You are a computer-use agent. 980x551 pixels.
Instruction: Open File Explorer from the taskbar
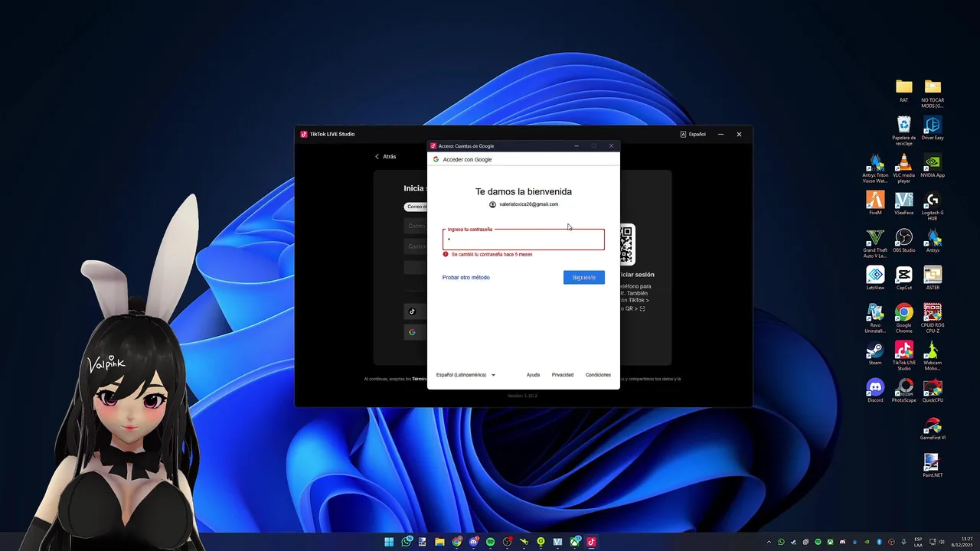439,542
